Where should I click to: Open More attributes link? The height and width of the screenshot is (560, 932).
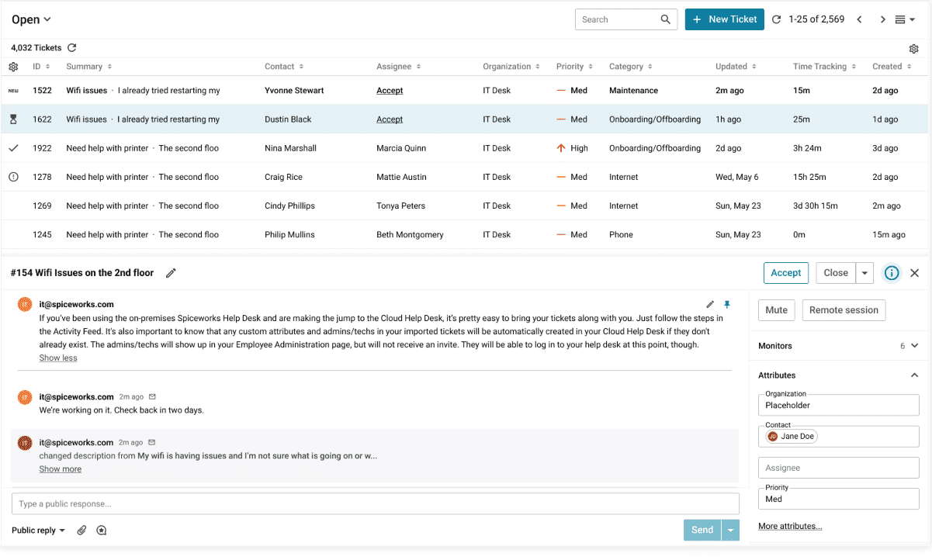coord(790,527)
